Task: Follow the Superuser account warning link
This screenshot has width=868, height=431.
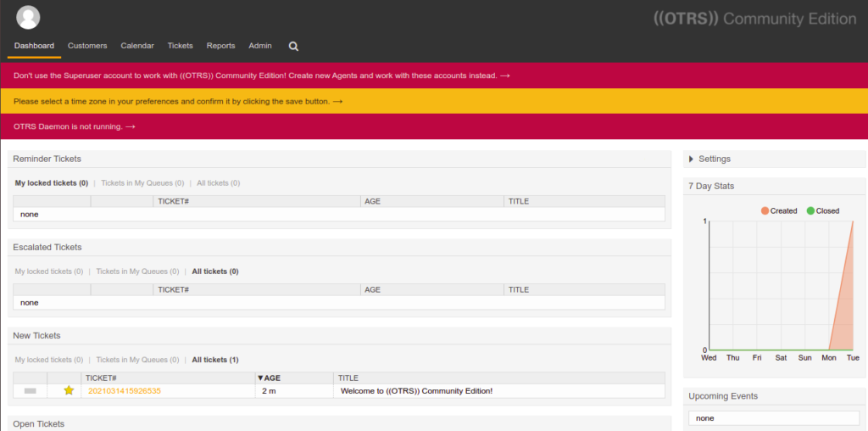Action: [261, 76]
